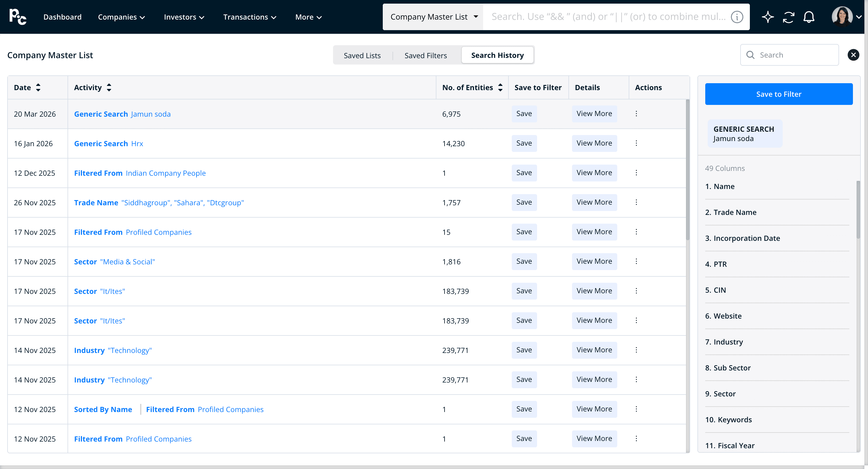Select column 2. Trade Name
Viewport: 868px width, 469px height.
point(731,212)
